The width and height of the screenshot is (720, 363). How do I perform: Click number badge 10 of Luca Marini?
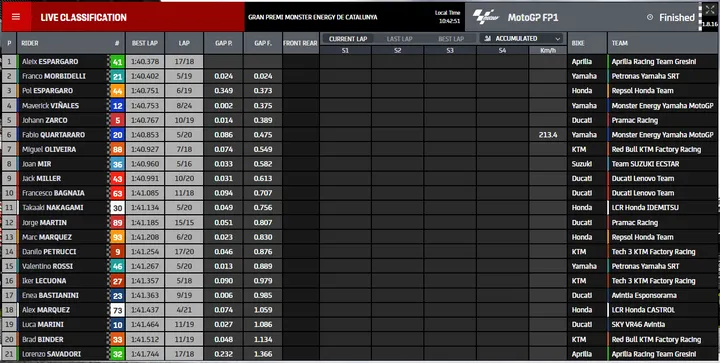point(118,325)
